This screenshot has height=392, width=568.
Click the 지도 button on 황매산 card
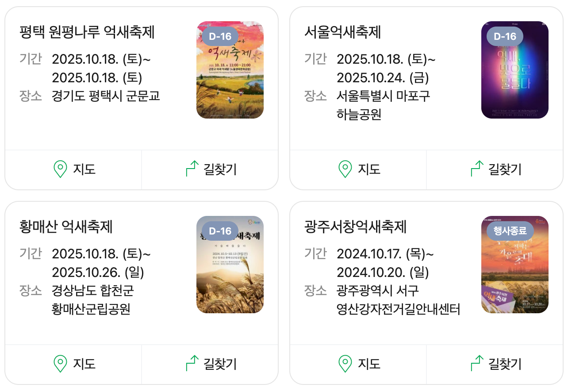click(x=73, y=364)
